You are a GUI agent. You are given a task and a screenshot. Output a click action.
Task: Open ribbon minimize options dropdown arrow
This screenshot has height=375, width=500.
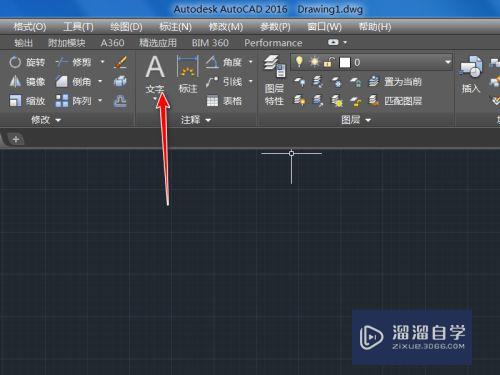(345, 42)
